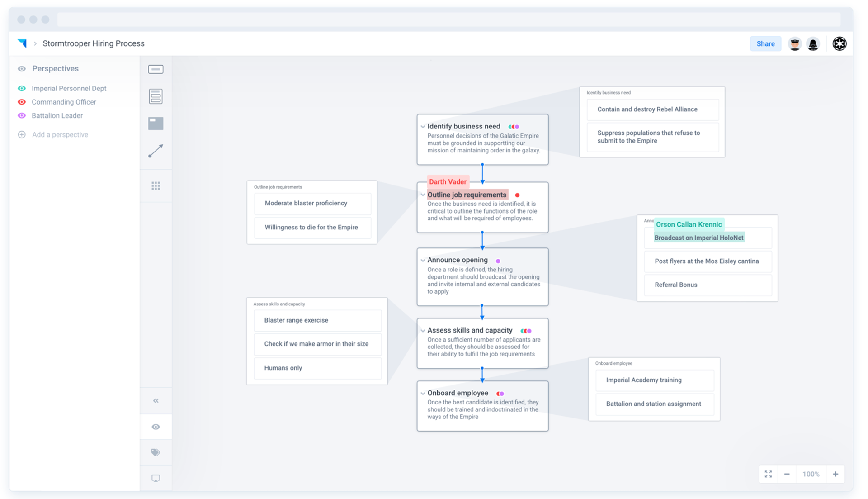Image resolution: width=868 pixels, height=499 pixels.
Task: Click the officer avatar in header
Action: [x=794, y=44]
